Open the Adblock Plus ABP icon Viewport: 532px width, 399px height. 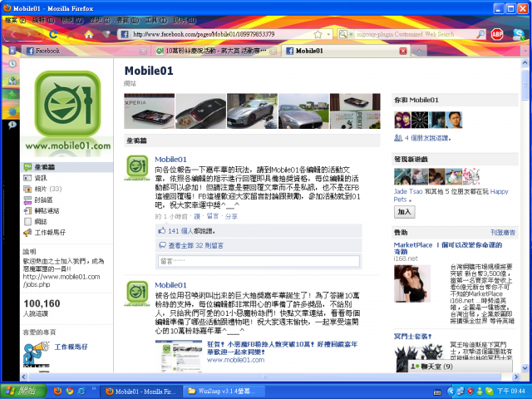pyautogui.click(x=497, y=34)
